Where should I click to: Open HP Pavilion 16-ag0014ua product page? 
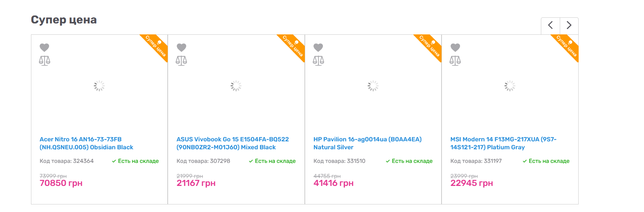tap(367, 143)
